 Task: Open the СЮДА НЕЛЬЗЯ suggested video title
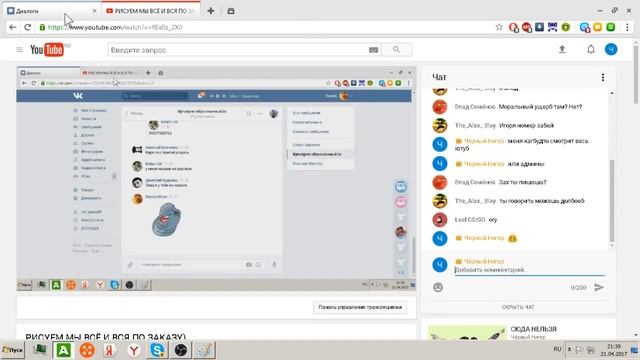tap(533, 329)
